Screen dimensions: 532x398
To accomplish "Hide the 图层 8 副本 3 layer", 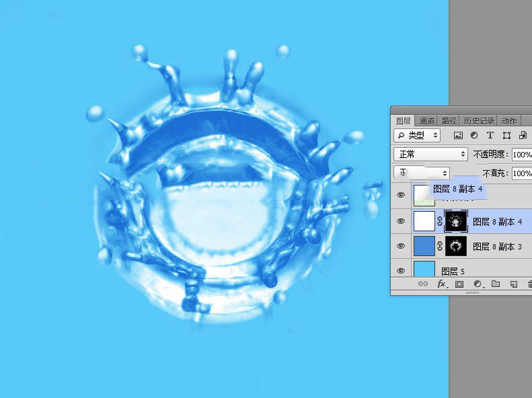I will point(402,246).
